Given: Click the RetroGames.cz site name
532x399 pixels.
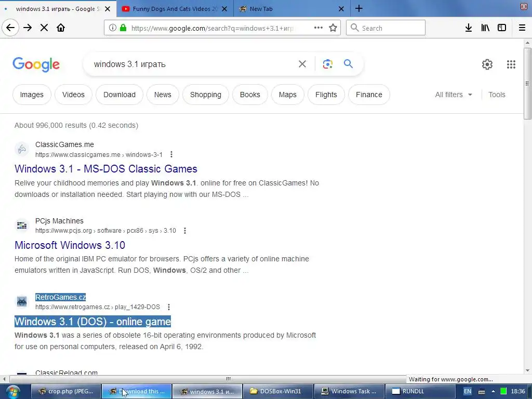Looking at the screenshot, I should coord(60,297).
